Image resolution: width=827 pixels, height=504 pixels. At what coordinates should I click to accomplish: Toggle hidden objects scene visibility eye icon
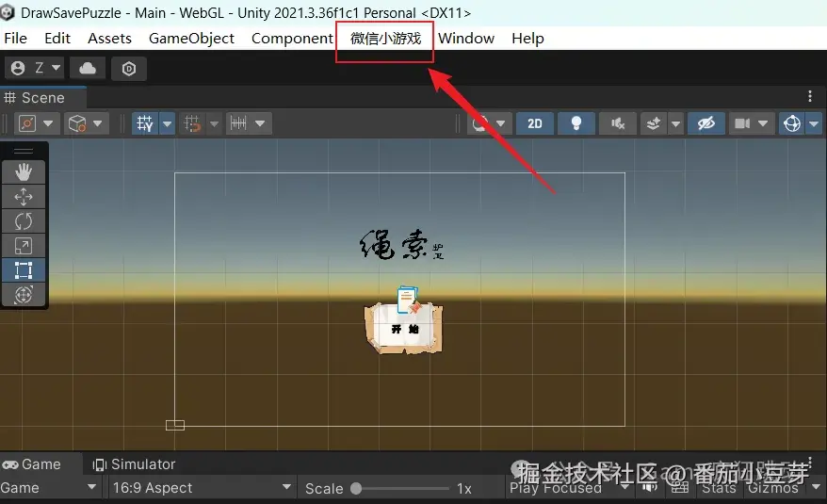pyautogui.click(x=706, y=123)
